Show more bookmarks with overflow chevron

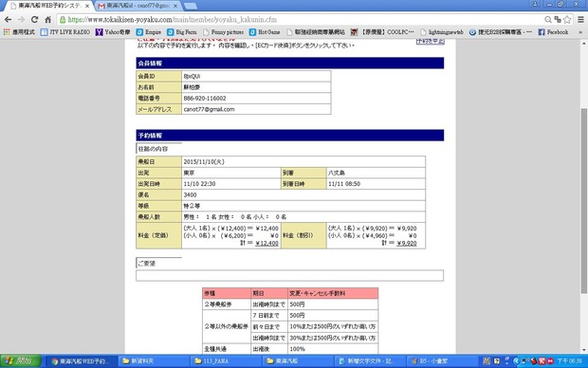(580, 32)
